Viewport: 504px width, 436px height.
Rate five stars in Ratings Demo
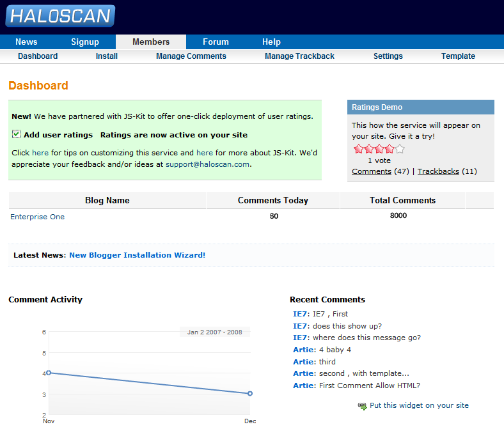tap(400, 149)
